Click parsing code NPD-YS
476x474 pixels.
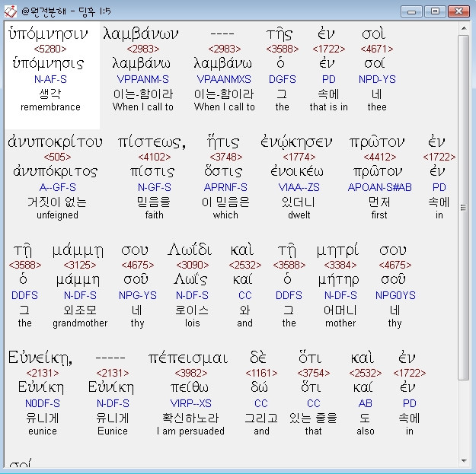point(377,79)
